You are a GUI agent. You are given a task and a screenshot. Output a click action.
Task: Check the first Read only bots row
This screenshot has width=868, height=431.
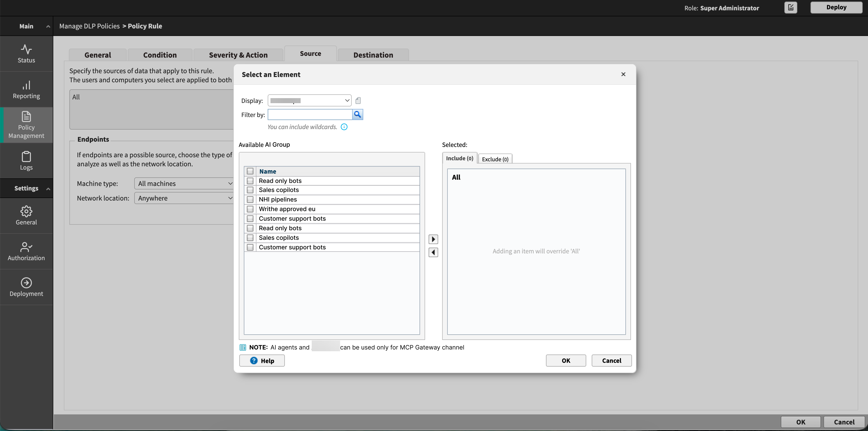[x=250, y=181]
